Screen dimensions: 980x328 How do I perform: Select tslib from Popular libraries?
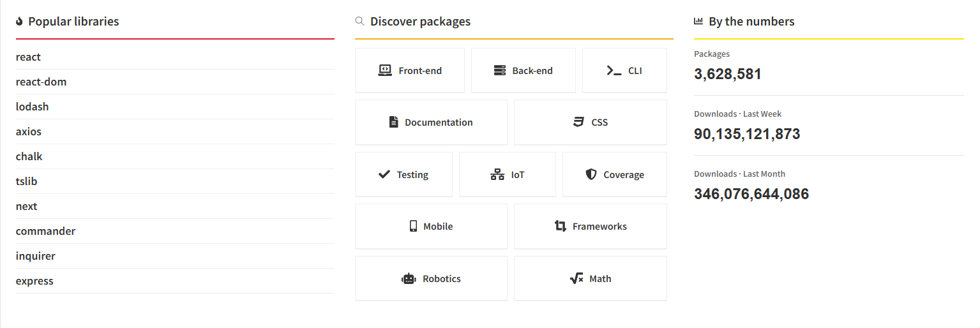click(x=27, y=181)
